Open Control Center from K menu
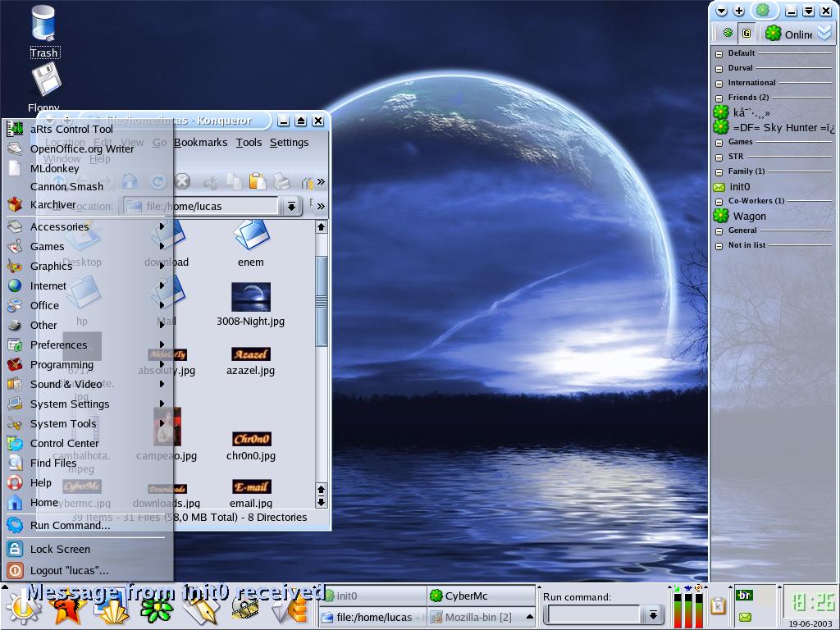 click(x=85, y=443)
